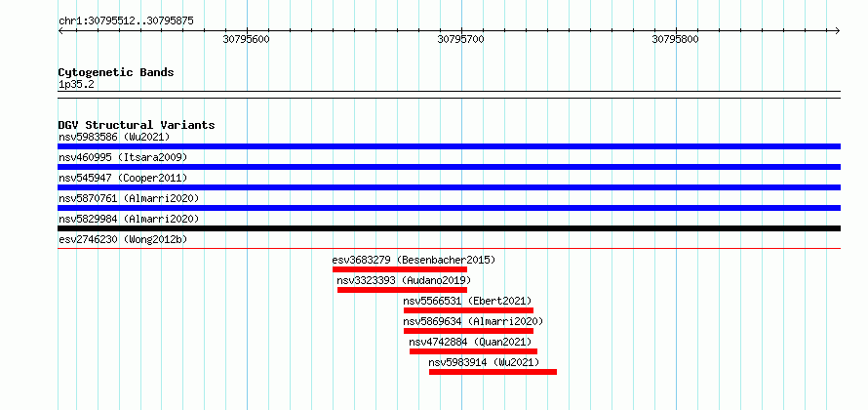Click the 30795700 ruler position label
Viewport: 868px width, 410px height.
[460, 39]
